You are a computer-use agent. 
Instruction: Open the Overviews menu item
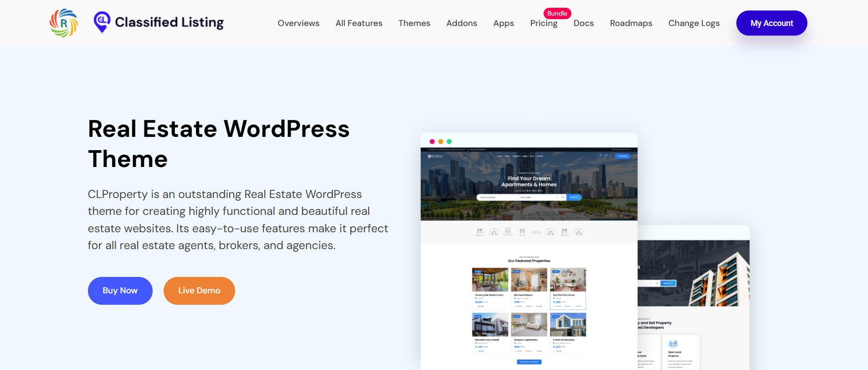(x=298, y=23)
